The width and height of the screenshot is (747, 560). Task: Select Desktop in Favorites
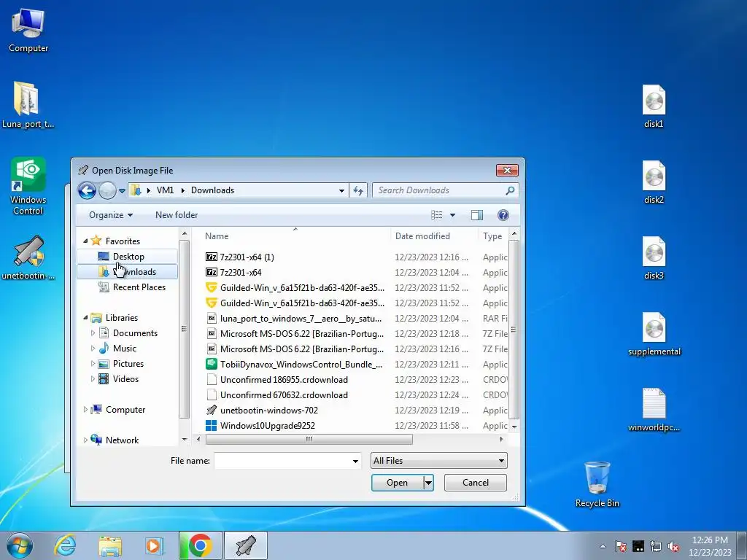click(x=127, y=257)
